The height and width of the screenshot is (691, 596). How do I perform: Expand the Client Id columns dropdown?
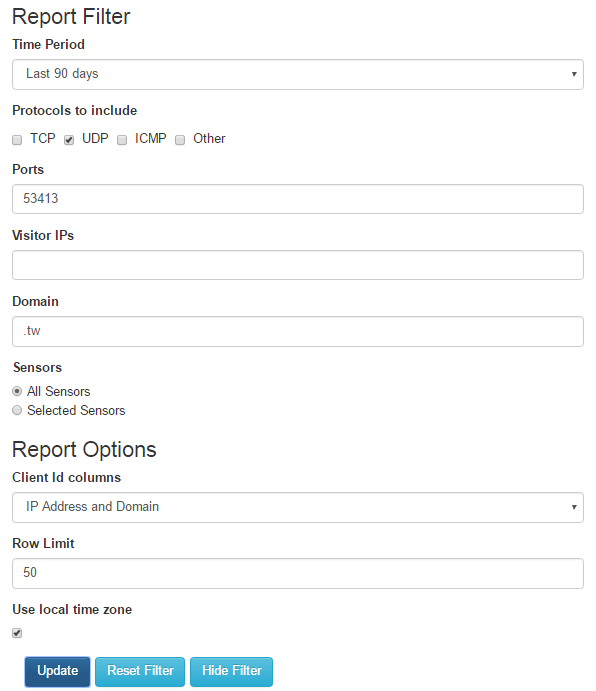click(x=298, y=508)
